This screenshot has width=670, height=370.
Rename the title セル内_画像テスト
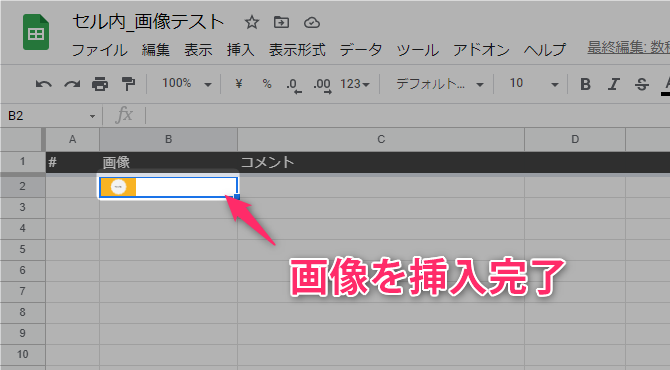click(x=148, y=22)
